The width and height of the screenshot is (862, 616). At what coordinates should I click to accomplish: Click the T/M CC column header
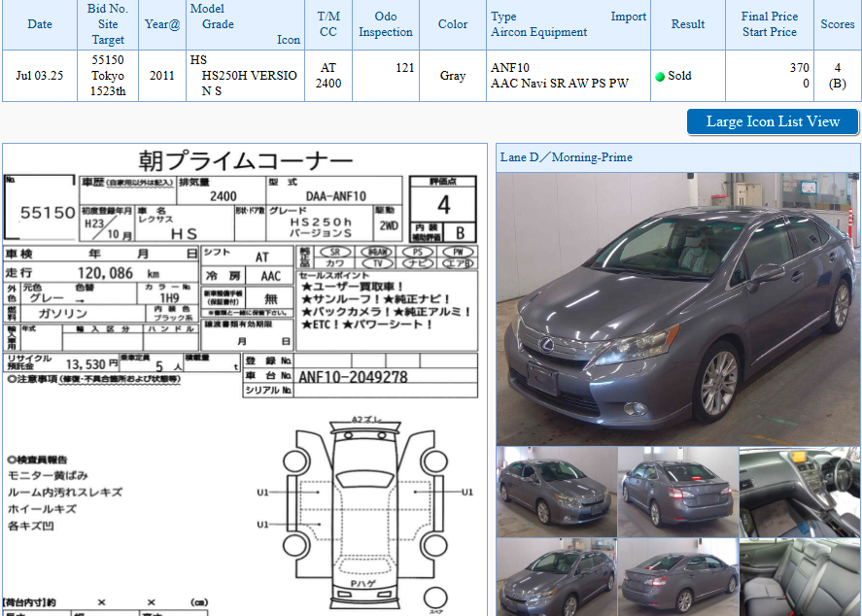coord(328,24)
